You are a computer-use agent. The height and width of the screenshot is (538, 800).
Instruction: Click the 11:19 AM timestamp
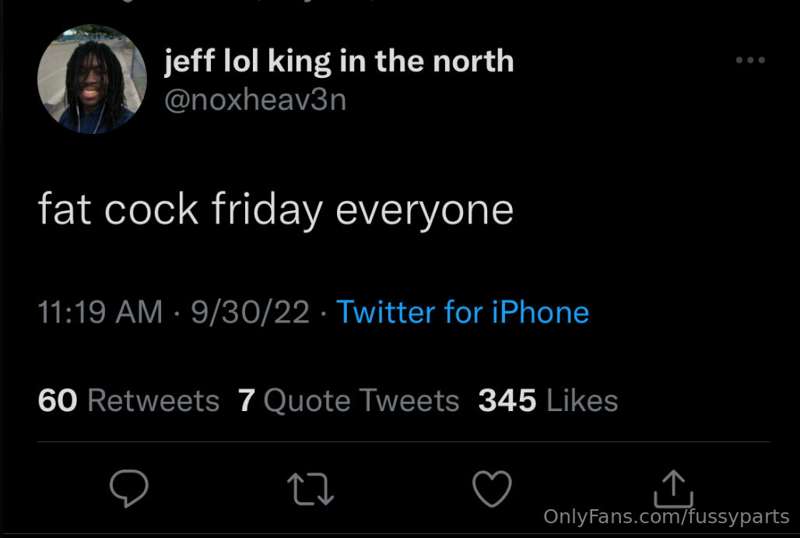[x=99, y=312]
